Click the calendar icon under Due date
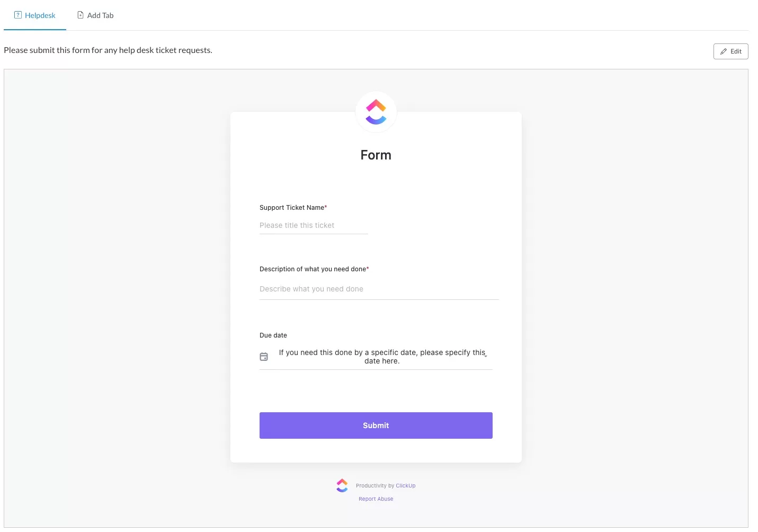758x532 pixels. (x=264, y=357)
